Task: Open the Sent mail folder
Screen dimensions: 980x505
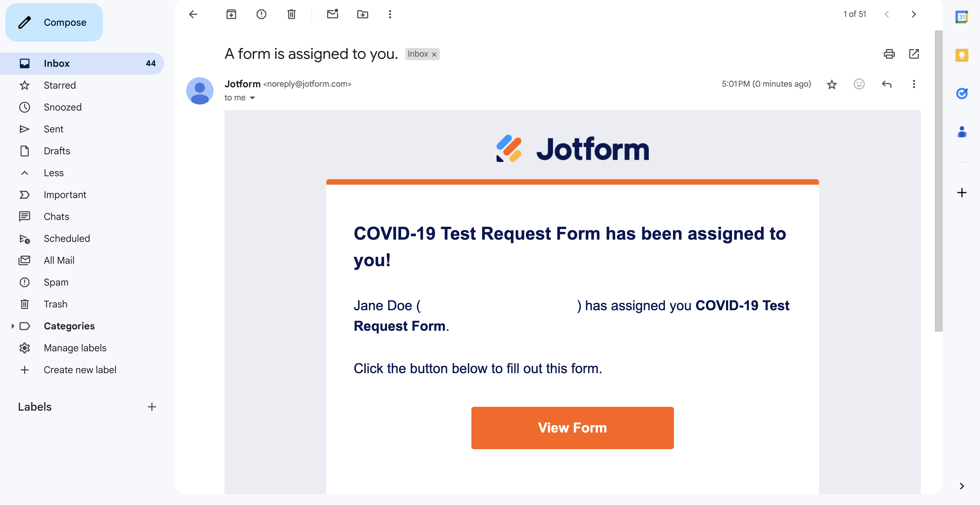Action: coord(53,129)
